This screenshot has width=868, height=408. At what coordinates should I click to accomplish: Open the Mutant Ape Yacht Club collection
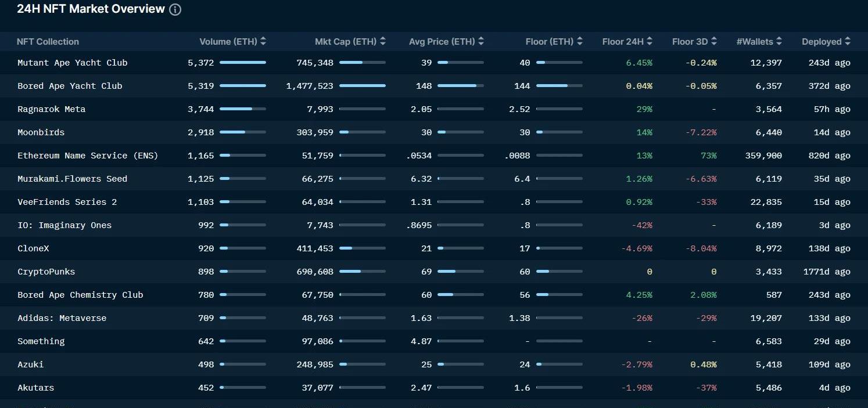(73, 63)
